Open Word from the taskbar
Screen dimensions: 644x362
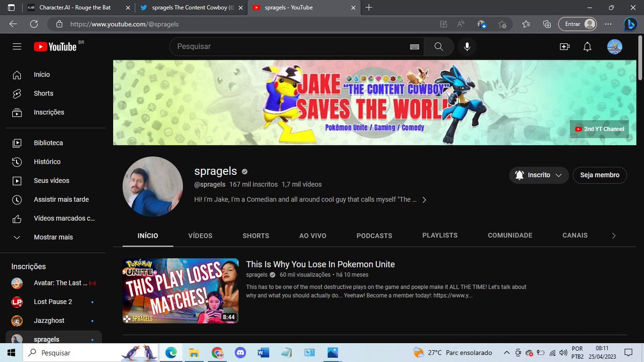pyautogui.click(x=263, y=352)
